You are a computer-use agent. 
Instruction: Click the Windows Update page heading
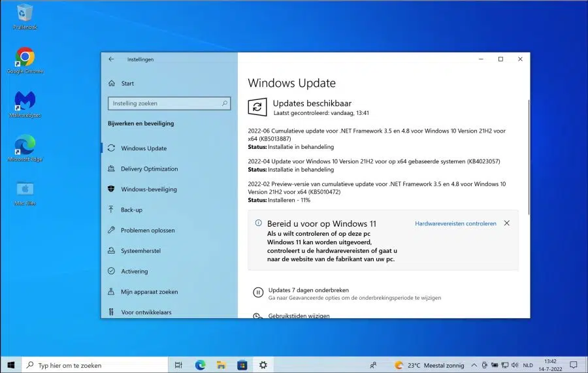click(x=292, y=83)
